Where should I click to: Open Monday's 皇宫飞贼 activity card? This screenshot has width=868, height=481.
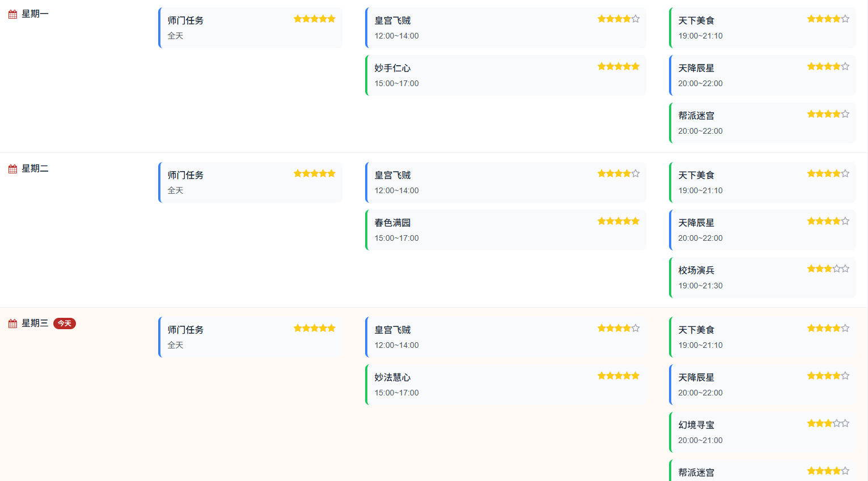click(506, 28)
